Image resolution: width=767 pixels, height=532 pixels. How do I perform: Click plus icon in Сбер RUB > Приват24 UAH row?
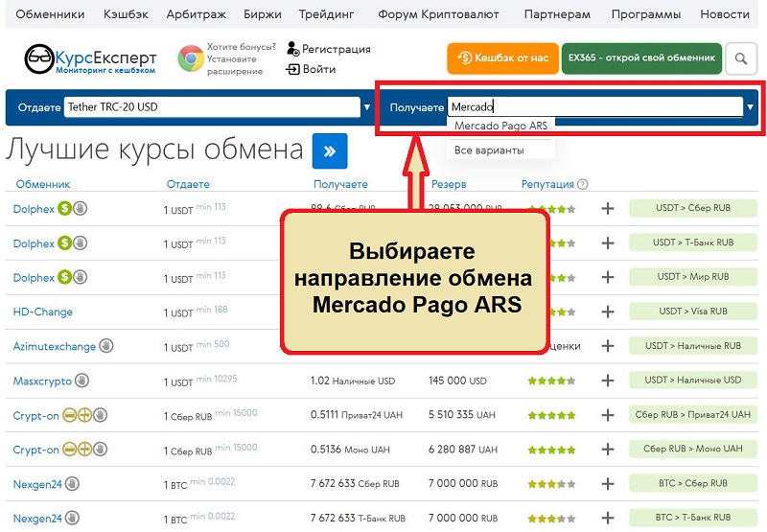(608, 415)
